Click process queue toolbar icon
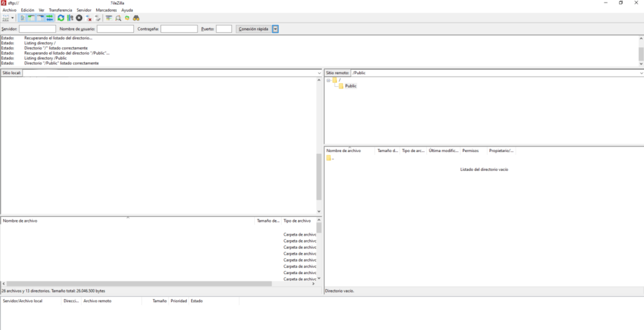This screenshot has height=330, width=644. click(70, 18)
